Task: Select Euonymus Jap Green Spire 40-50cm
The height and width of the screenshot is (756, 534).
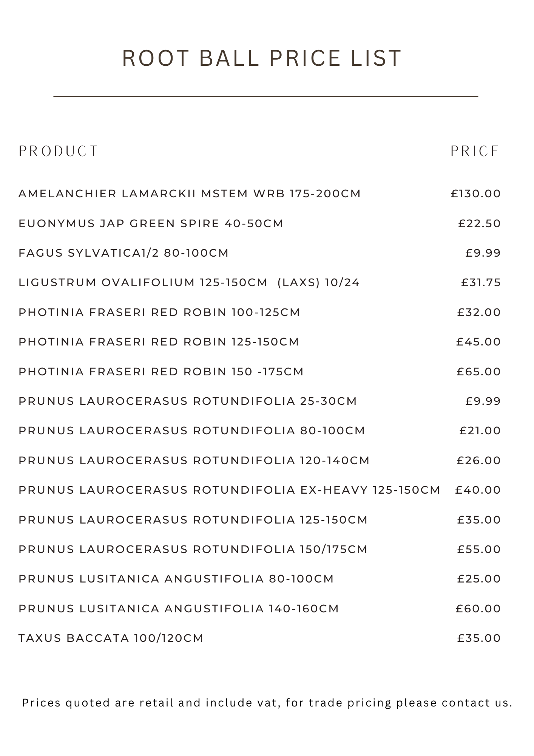Action: point(151,223)
